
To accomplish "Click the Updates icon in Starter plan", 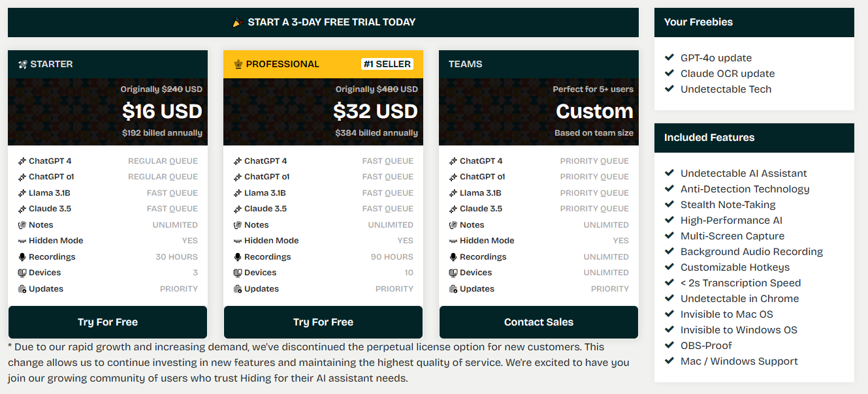I will (22, 289).
